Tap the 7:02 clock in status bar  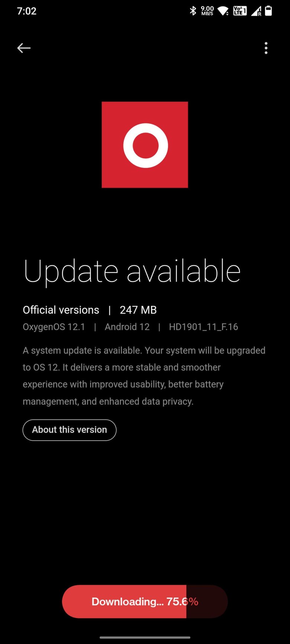pyautogui.click(x=27, y=11)
